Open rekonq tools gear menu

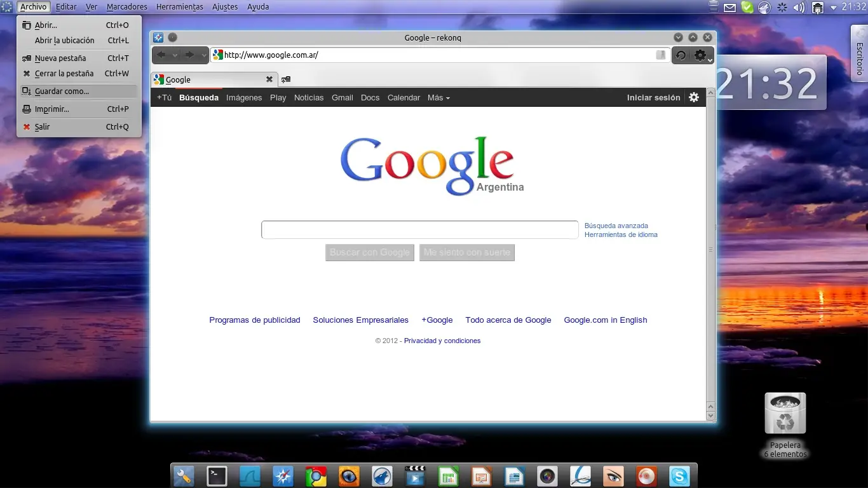[702, 55]
